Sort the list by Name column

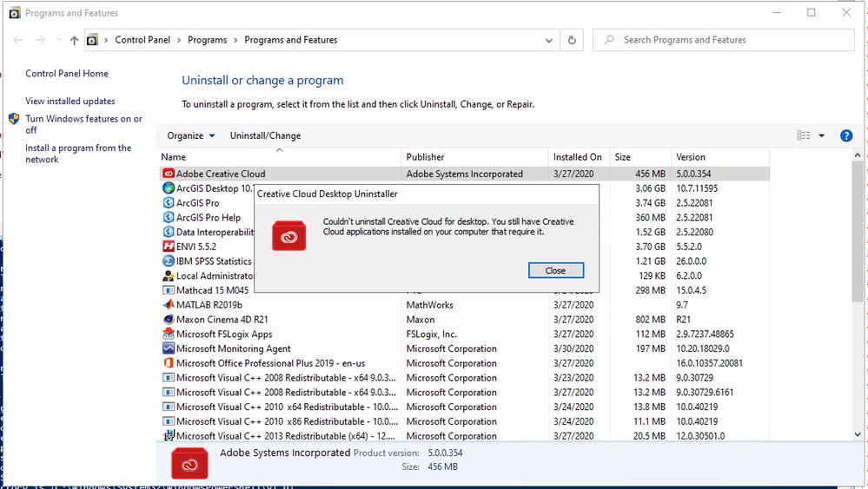pyautogui.click(x=280, y=156)
